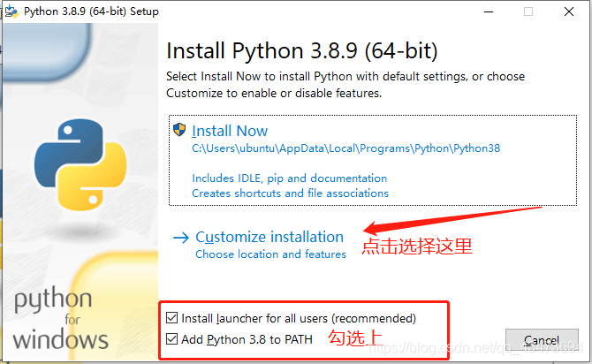Click the Python logo graphic

[x=80, y=164]
